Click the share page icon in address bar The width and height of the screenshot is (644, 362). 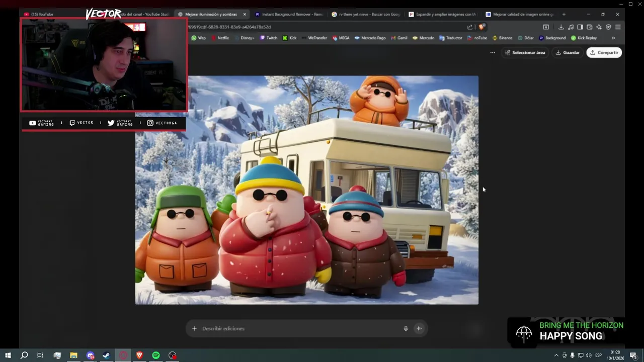coord(470,27)
